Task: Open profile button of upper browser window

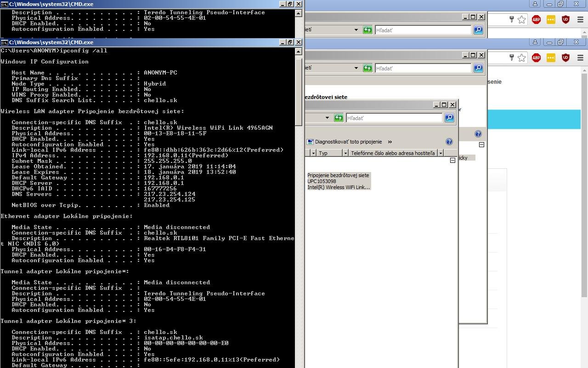Action: click(x=535, y=4)
